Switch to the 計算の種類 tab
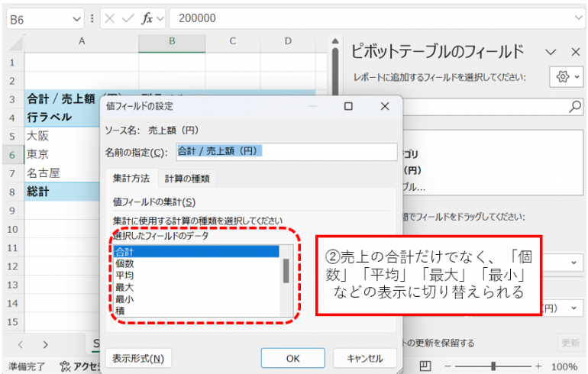This screenshot has height=374, width=588. pos(187,179)
